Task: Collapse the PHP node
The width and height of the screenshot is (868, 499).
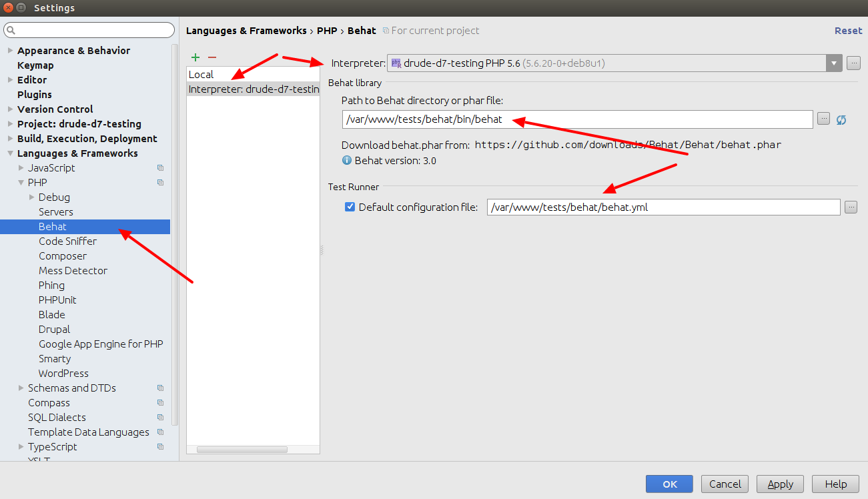Action: tap(21, 183)
